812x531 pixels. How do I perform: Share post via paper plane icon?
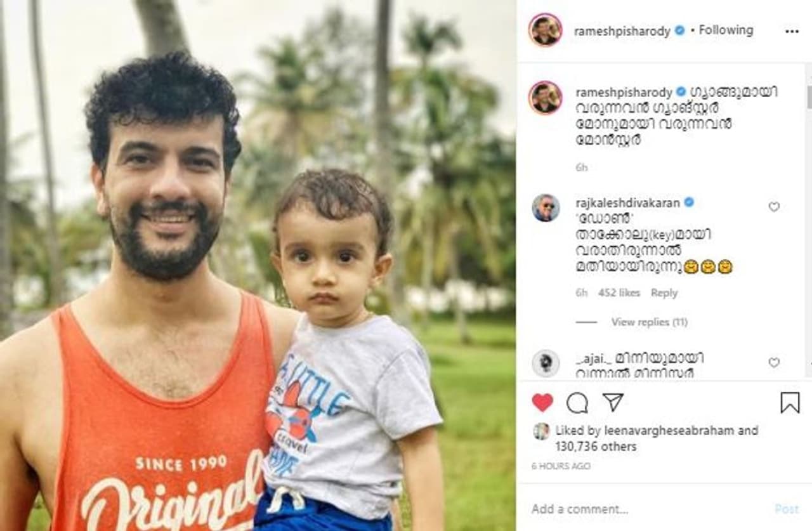[613, 402]
